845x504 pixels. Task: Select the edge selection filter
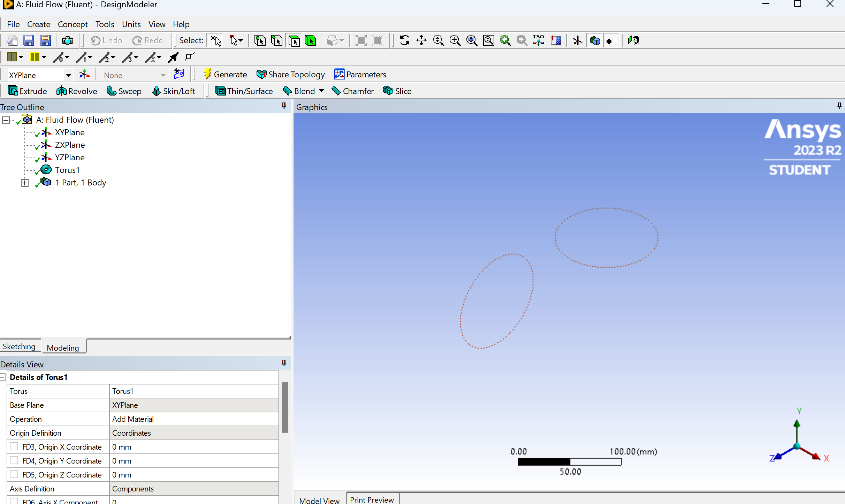[x=277, y=41]
